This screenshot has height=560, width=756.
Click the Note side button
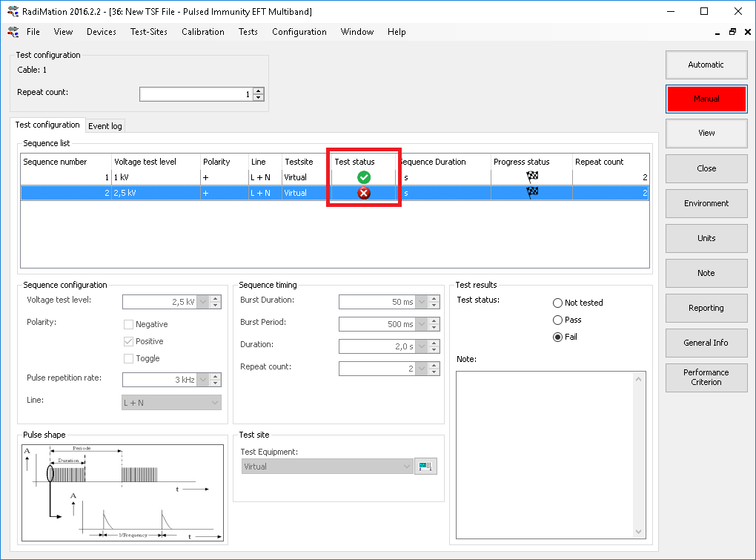(706, 273)
